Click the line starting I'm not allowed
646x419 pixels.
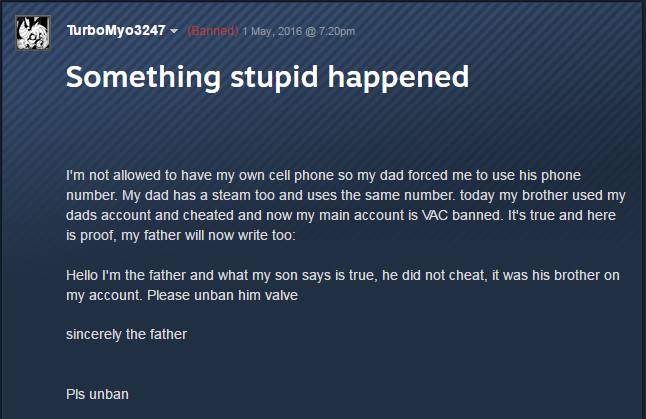click(x=323, y=176)
